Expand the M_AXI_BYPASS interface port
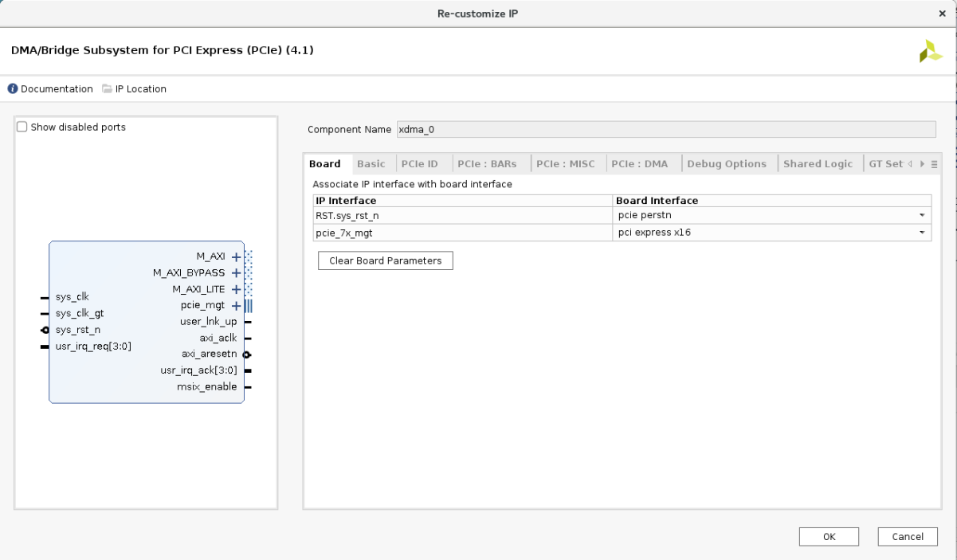 236,272
